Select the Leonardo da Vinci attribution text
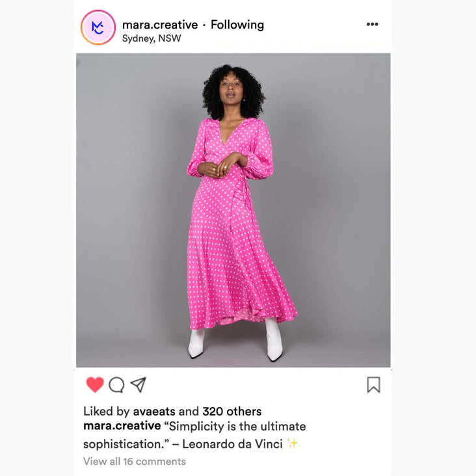The image size is (476, 476). [x=232, y=444]
